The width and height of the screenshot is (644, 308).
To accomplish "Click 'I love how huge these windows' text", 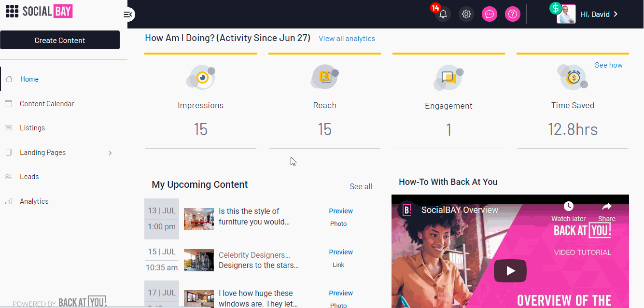I will point(258,298).
